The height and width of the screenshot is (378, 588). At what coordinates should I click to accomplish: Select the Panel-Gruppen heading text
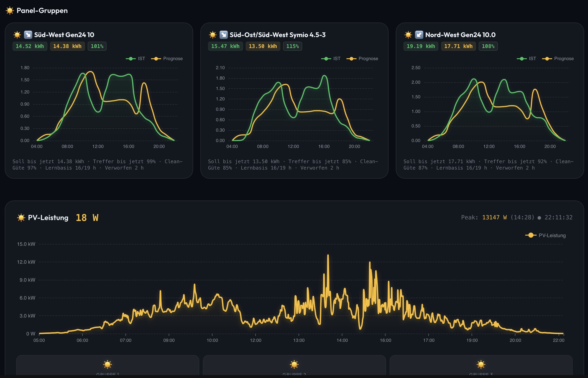tap(42, 10)
